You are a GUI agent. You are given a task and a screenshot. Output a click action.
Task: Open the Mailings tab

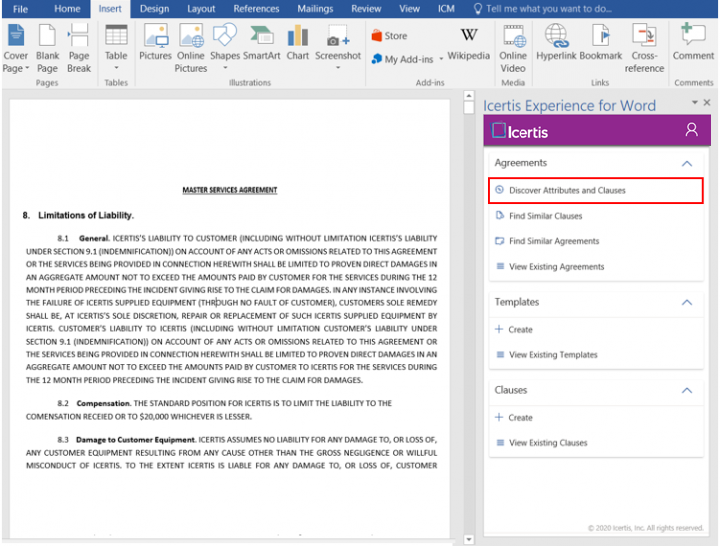315,9
